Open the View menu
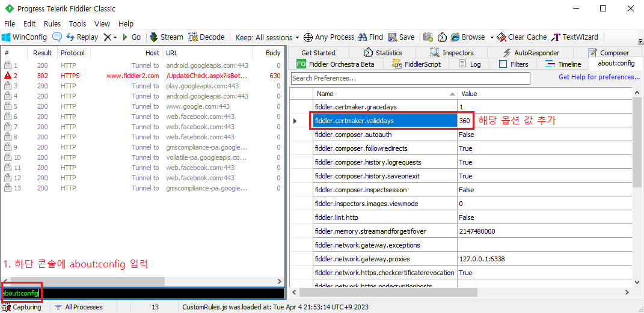 coord(102,24)
